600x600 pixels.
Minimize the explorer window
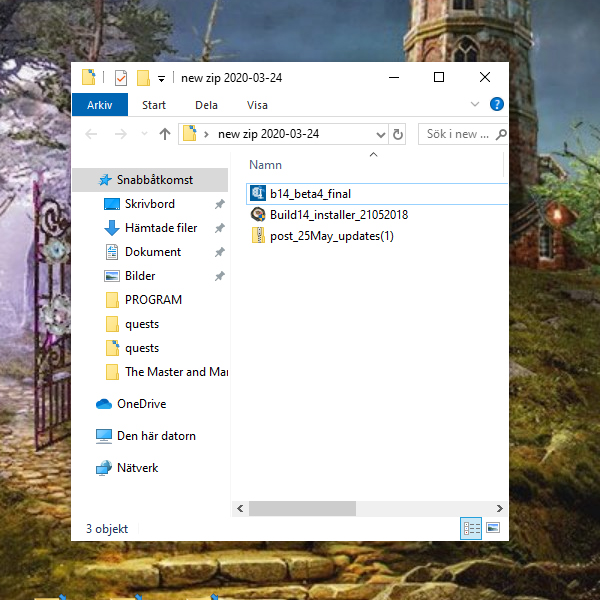[x=394, y=78]
